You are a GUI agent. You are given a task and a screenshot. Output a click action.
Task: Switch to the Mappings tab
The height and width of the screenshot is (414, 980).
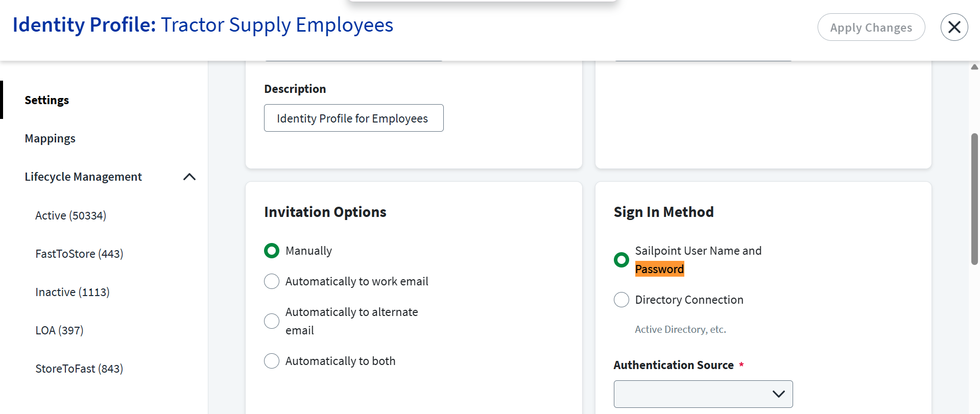coord(50,138)
